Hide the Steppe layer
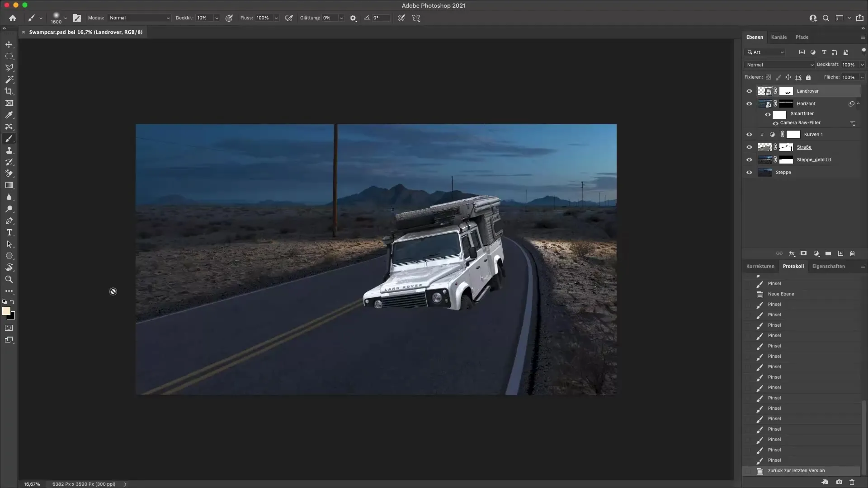 [749, 173]
